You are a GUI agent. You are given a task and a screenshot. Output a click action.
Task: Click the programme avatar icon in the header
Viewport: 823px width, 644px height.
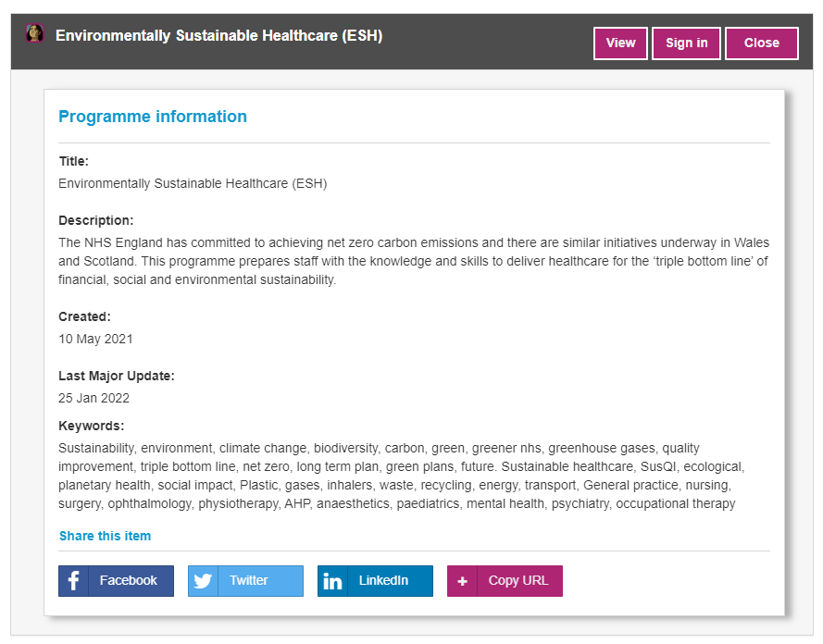[x=35, y=34]
